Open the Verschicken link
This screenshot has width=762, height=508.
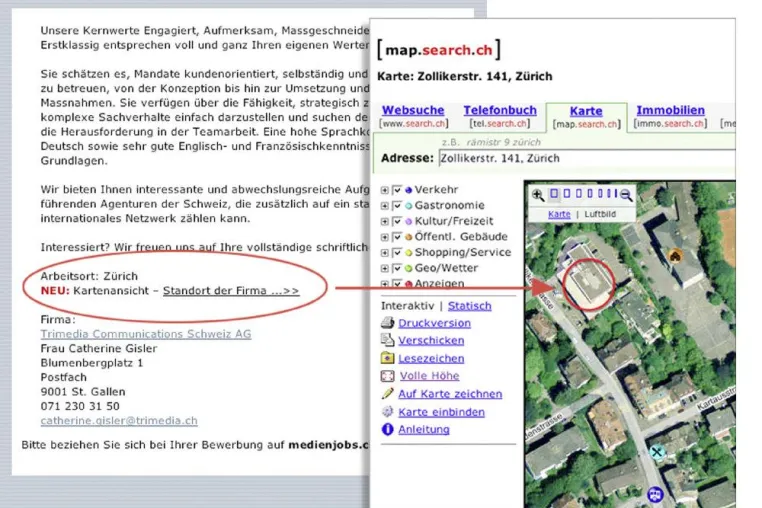click(x=431, y=341)
